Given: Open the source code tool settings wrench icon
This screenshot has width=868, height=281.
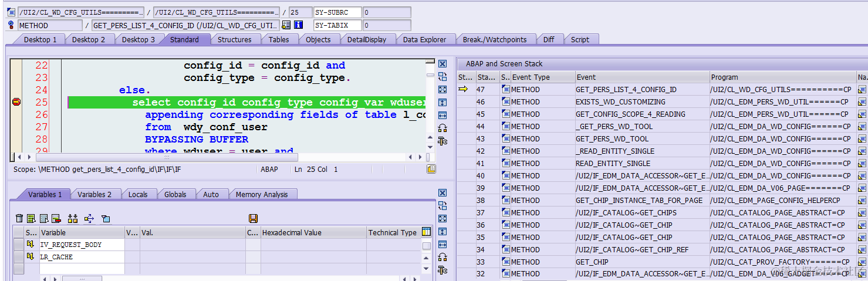Looking at the screenshot, I should coord(443,141).
